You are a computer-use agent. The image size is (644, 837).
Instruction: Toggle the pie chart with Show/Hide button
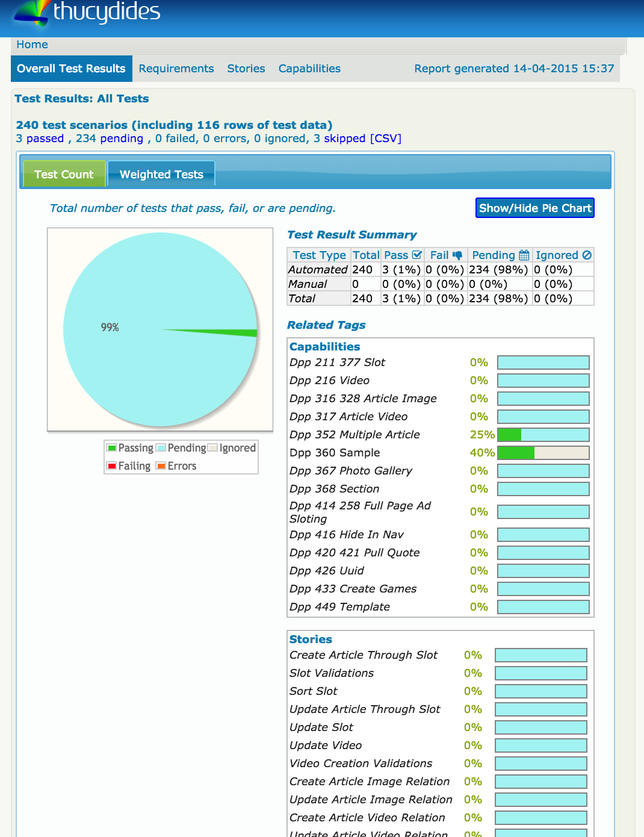point(534,208)
